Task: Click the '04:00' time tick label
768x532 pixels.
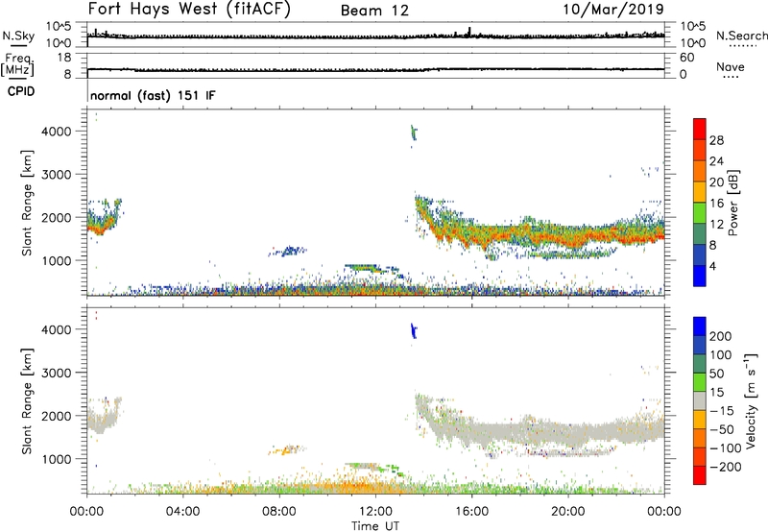Action: point(182,512)
